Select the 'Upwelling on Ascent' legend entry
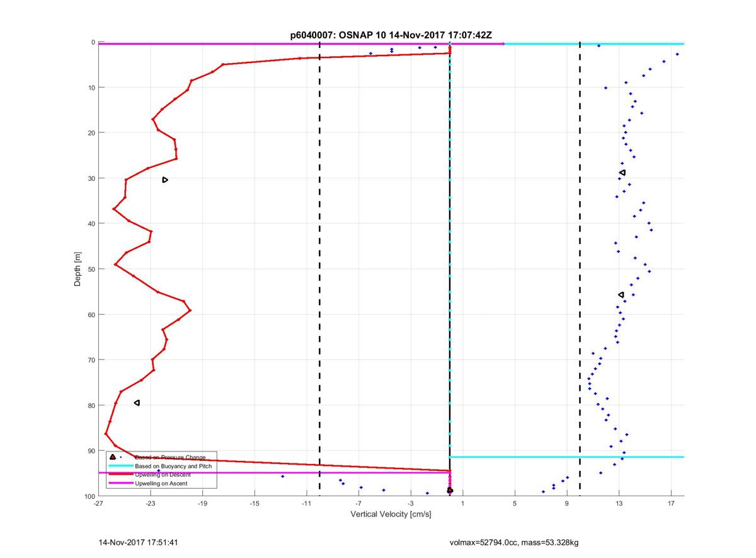 tap(161, 483)
